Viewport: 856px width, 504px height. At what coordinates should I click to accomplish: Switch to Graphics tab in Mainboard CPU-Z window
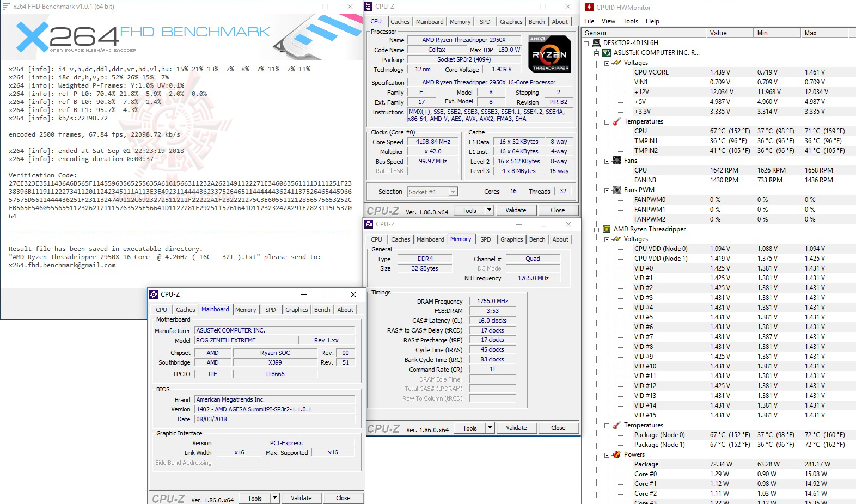coord(297,310)
